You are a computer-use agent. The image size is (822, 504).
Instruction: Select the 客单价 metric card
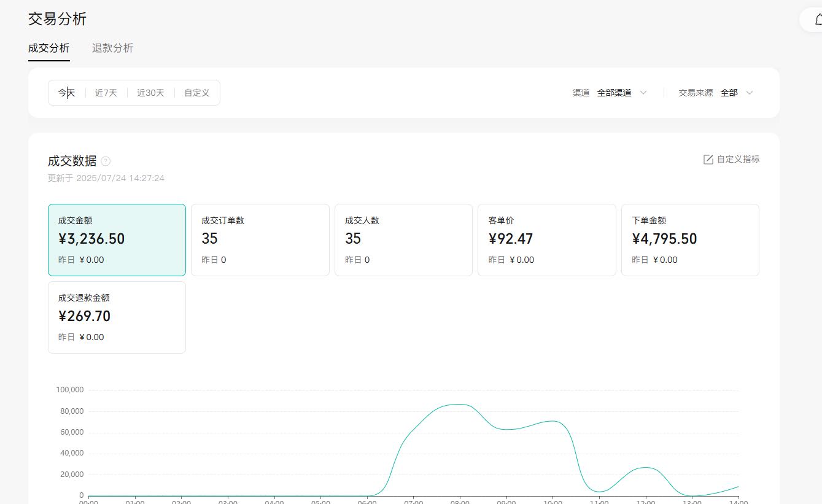(x=547, y=240)
